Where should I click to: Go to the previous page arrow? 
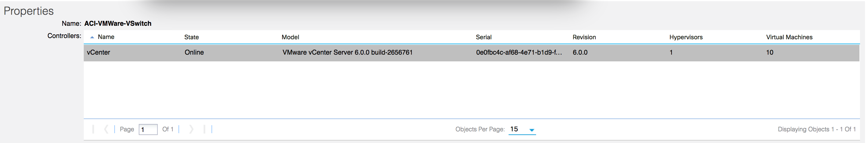pyautogui.click(x=106, y=129)
